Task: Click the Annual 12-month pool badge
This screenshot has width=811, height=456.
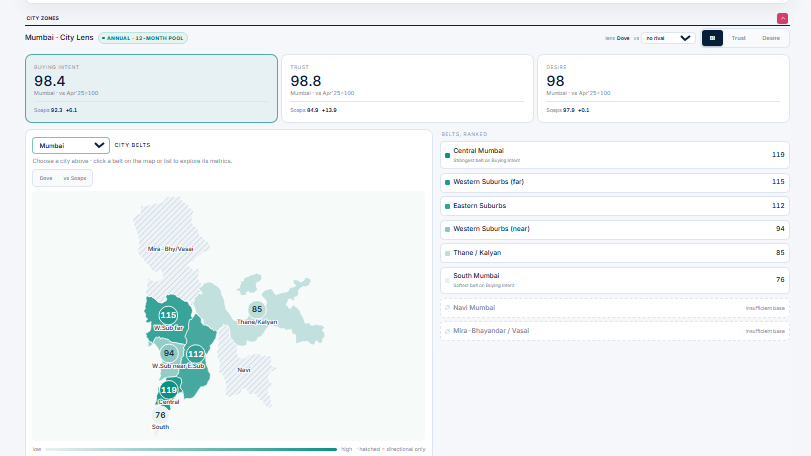Action: point(143,38)
